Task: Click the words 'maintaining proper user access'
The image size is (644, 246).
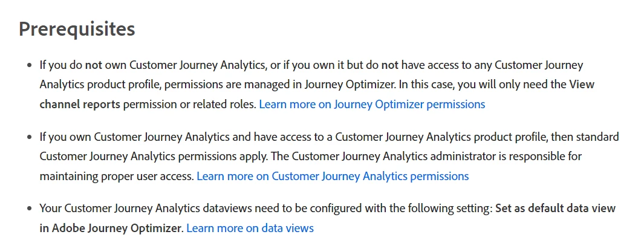Action: [x=117, y=176]
